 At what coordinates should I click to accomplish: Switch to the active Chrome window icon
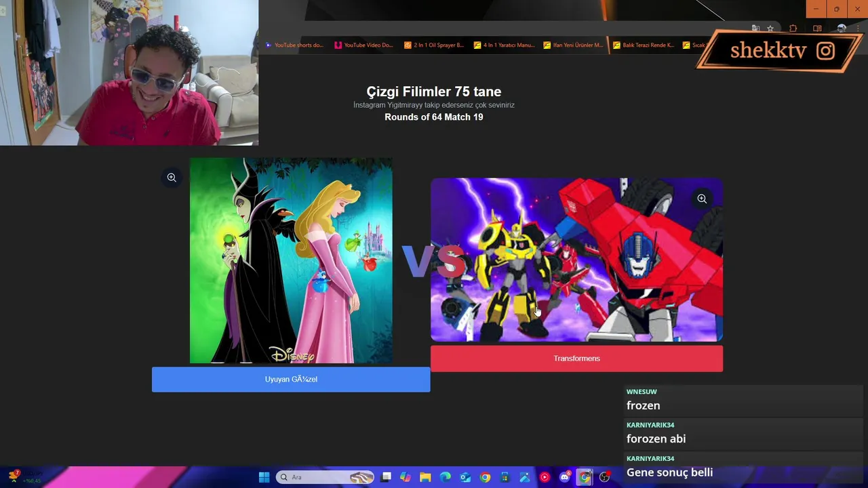click(x=585, y=477)
